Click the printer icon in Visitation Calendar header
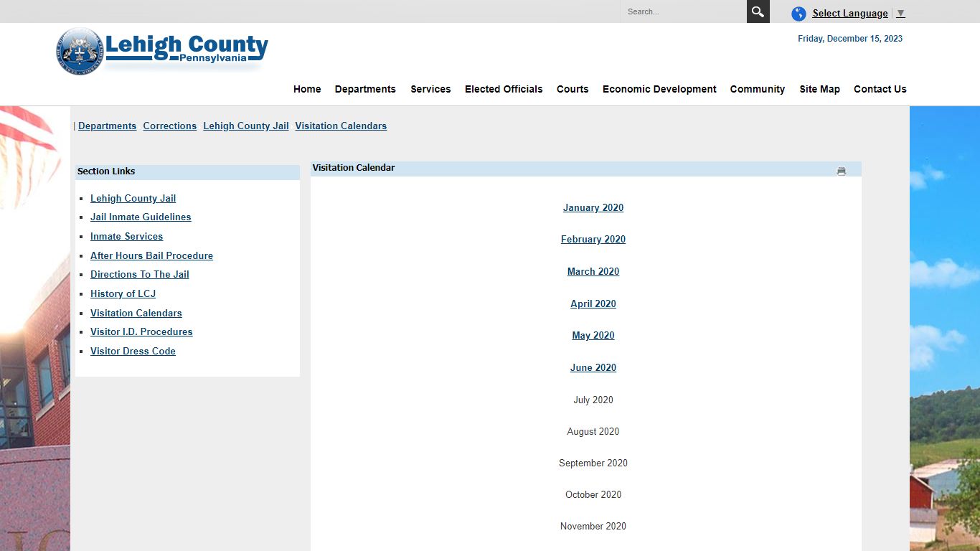This screenshot has height=551, width=980. click(x=841, y=171)
